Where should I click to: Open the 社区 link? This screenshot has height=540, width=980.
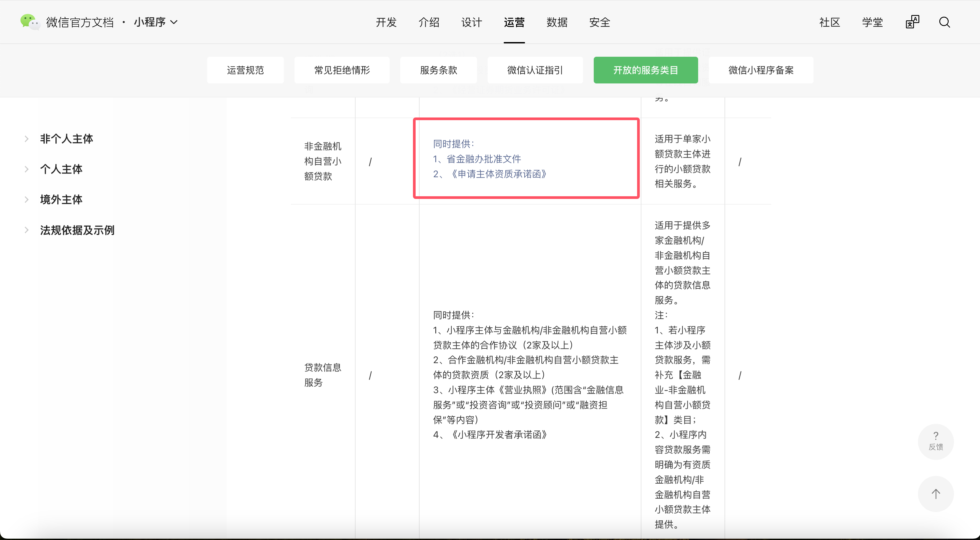tap(830, 22)
